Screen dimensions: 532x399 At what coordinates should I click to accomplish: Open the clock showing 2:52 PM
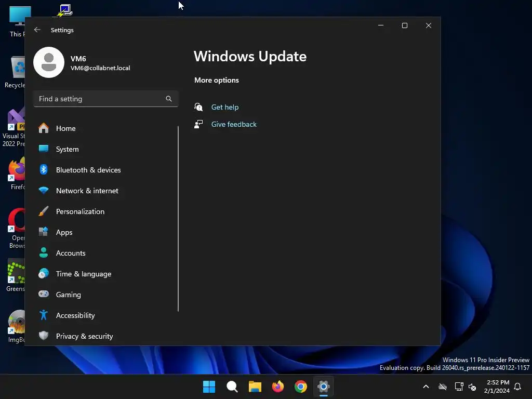click(497, 387)
